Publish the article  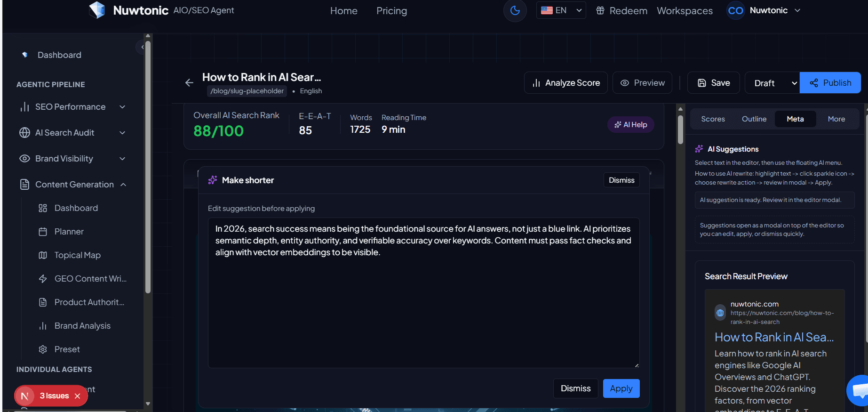pyautogui.click(x=830, y=83)
